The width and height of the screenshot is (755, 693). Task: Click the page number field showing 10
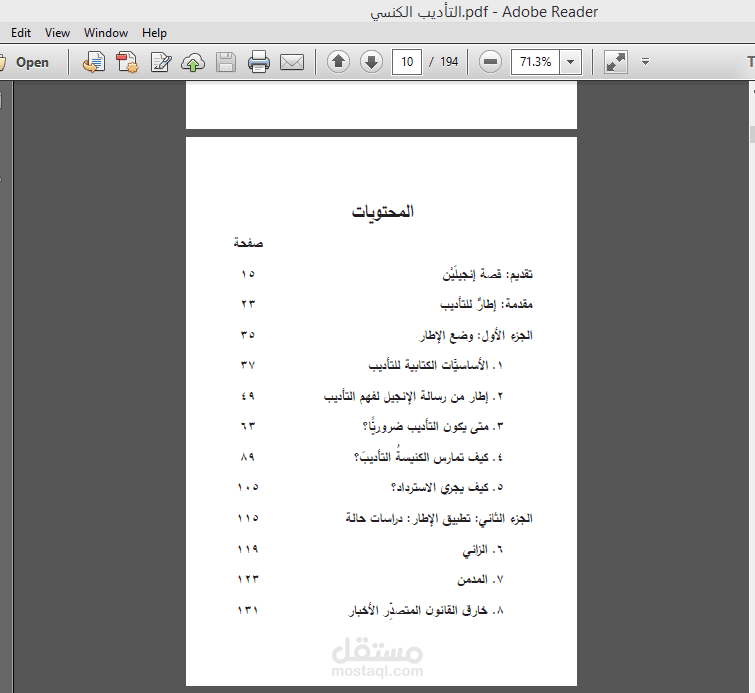click(407, 62)
